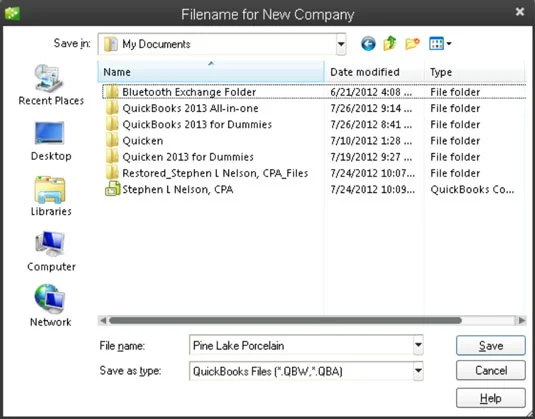Expand the File name dropdown arrow
Image resolution: width=535 pixels, height=419 pixels.
coord(418,345)
